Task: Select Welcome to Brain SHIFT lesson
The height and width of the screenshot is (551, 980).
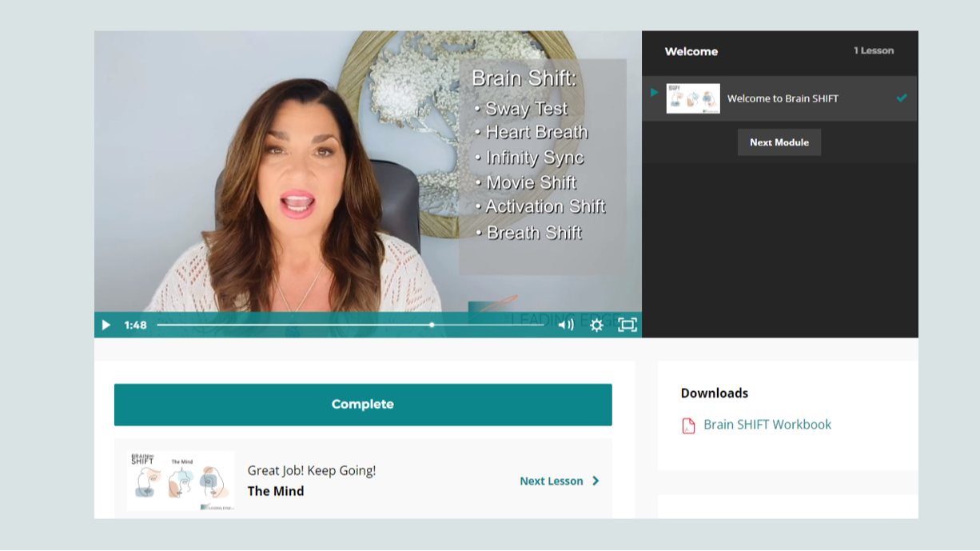Action: (779, 98)
